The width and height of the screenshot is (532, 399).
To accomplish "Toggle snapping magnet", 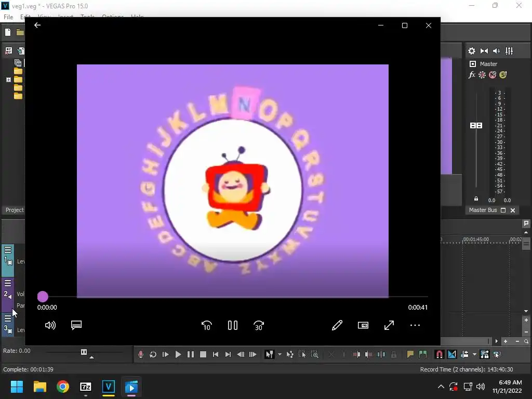I will pyautogui.click(x=439, y=354).
